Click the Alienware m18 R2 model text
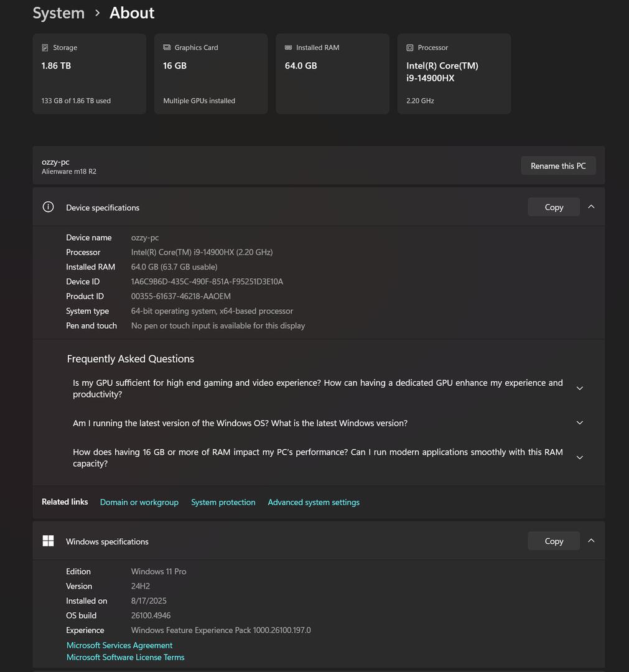The width and height of the screenshot is (629, 672). [x=69, y=172]
